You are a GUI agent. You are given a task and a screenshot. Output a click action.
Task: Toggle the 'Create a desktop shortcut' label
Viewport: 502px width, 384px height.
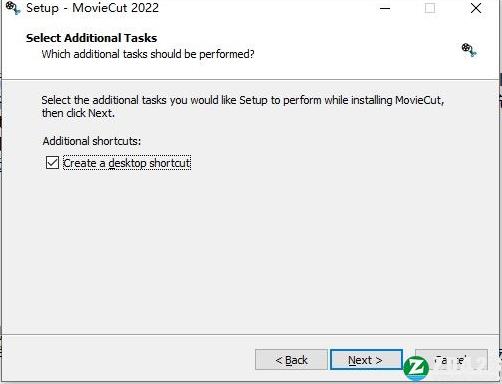click(127, 163)
